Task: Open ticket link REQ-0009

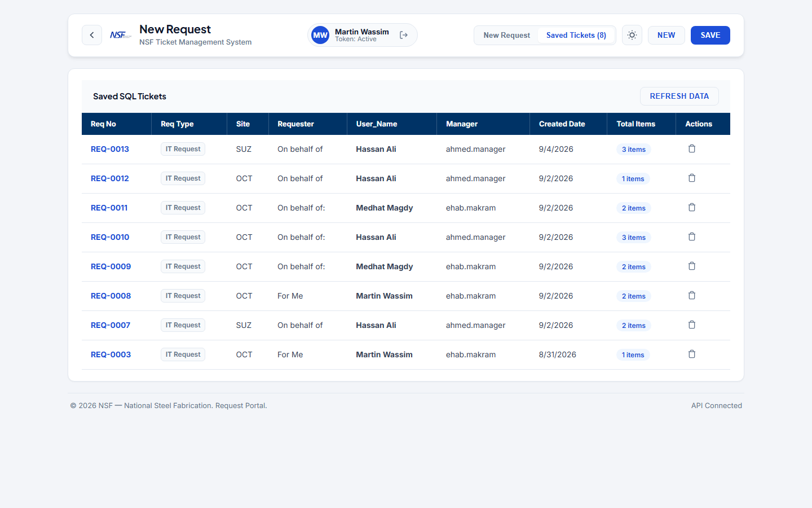Action: click(x=111, y=266)
